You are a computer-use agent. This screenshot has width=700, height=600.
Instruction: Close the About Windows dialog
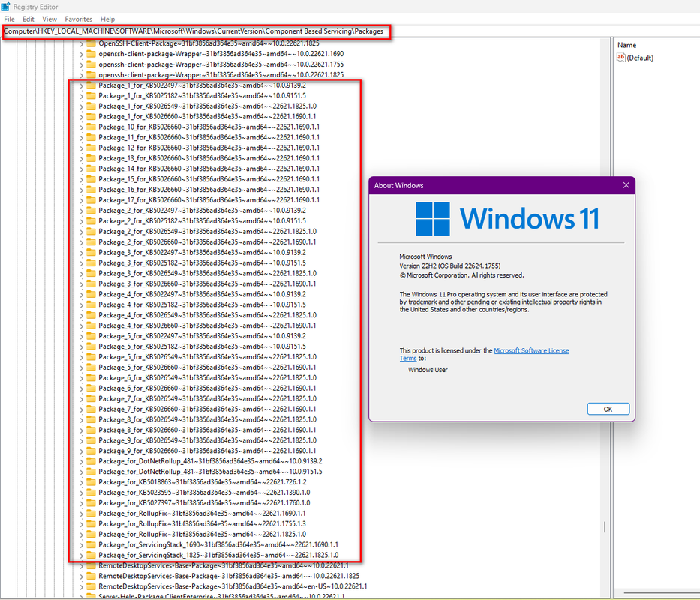click(626, 185)
